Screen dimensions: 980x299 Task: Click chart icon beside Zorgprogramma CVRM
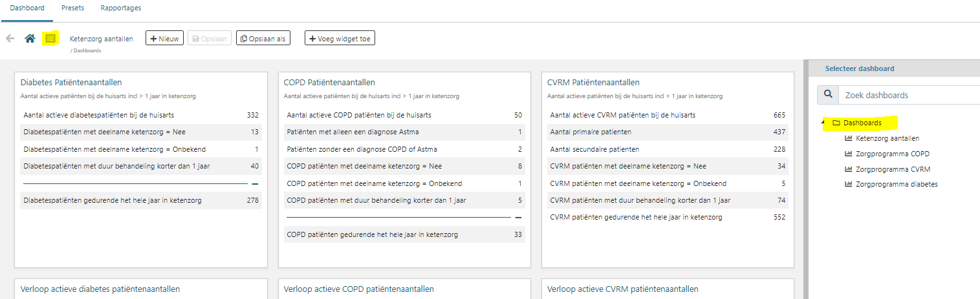(849, 169)
